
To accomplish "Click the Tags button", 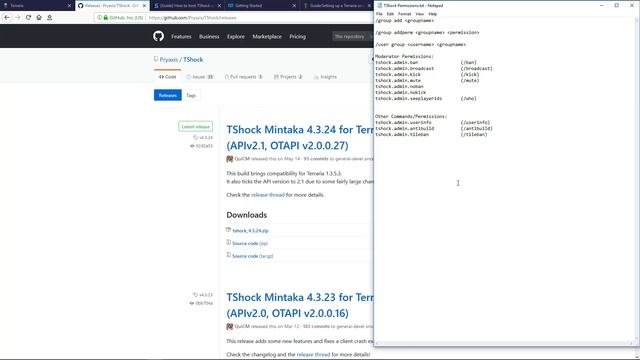I will [191, 95].
